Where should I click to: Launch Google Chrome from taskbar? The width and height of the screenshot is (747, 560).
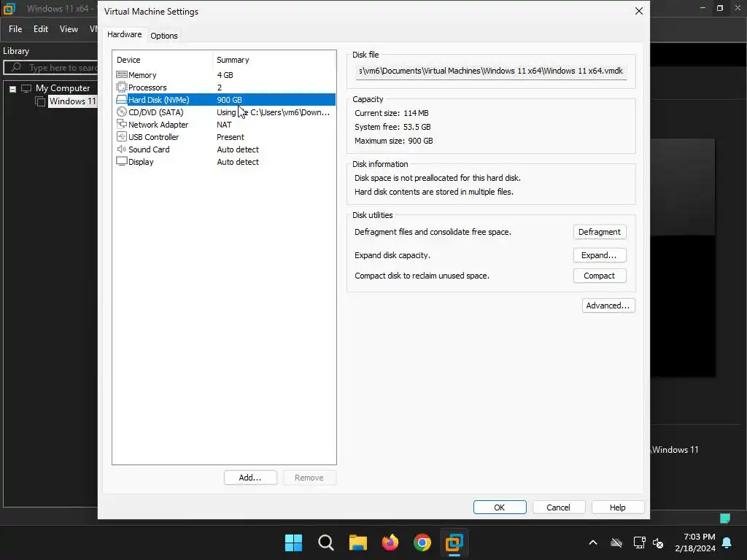(422, 542)
